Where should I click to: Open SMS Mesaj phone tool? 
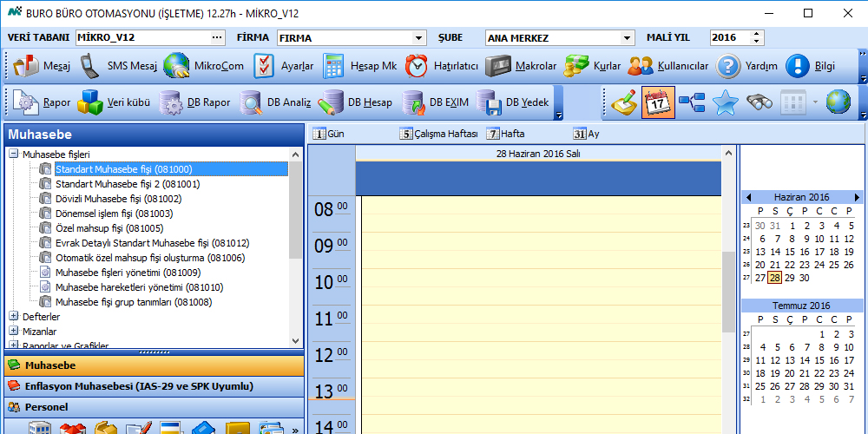[x=118, y=67]
